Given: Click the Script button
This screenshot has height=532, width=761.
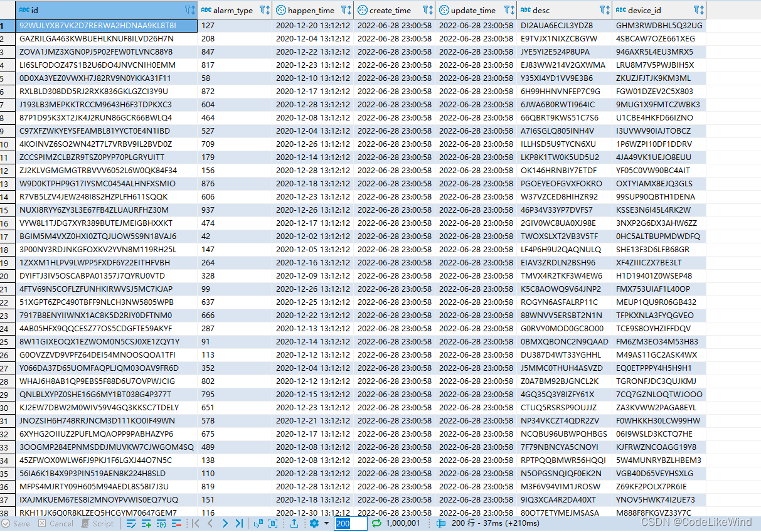Looking at the screenshot, I should point(97,523).
